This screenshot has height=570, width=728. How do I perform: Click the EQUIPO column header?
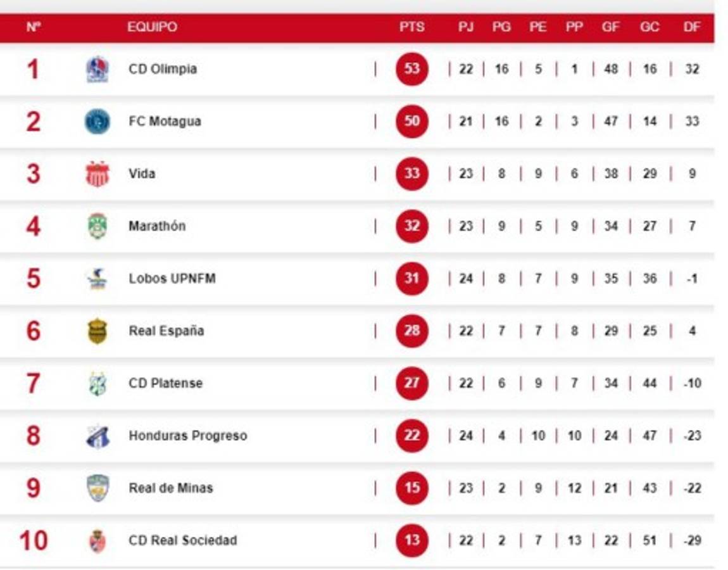(152, 27)
